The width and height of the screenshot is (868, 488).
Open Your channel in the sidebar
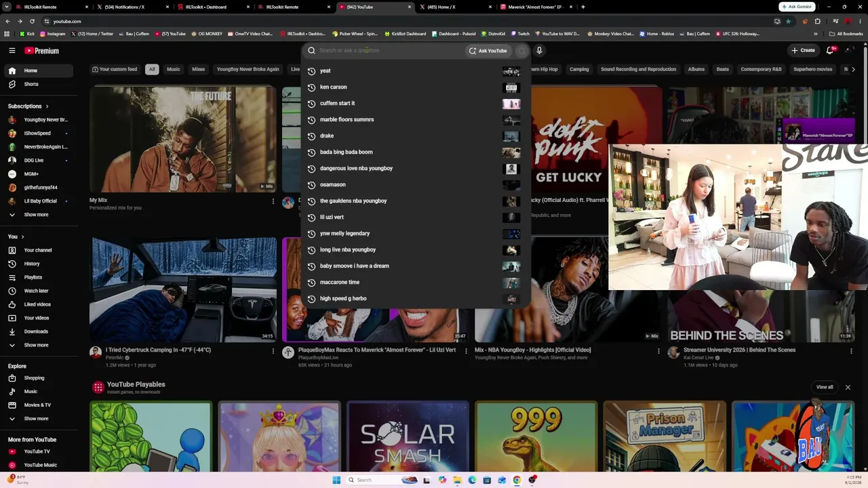(x=39, y=250)
